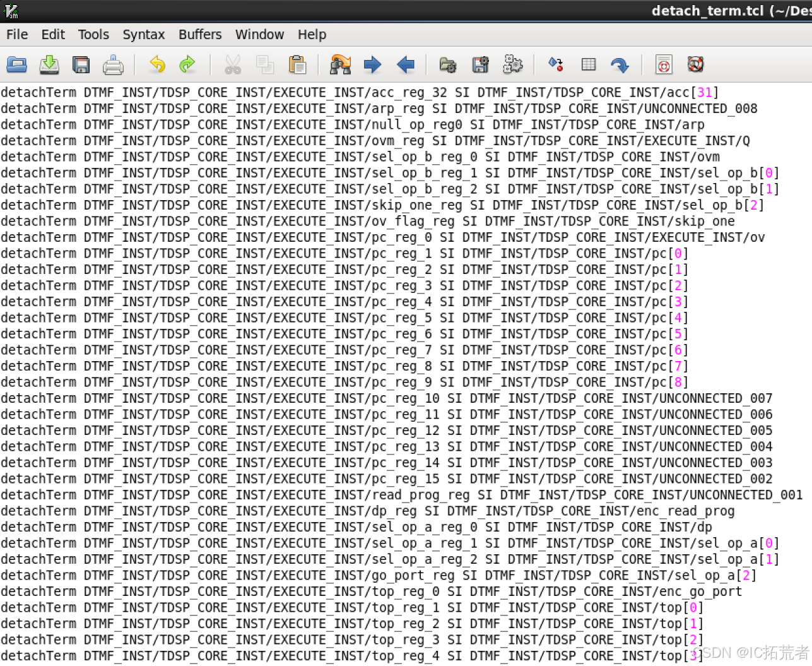The image size is (812, 666).
Task: Open the Tools menu
Action: [x=93, y=35]
